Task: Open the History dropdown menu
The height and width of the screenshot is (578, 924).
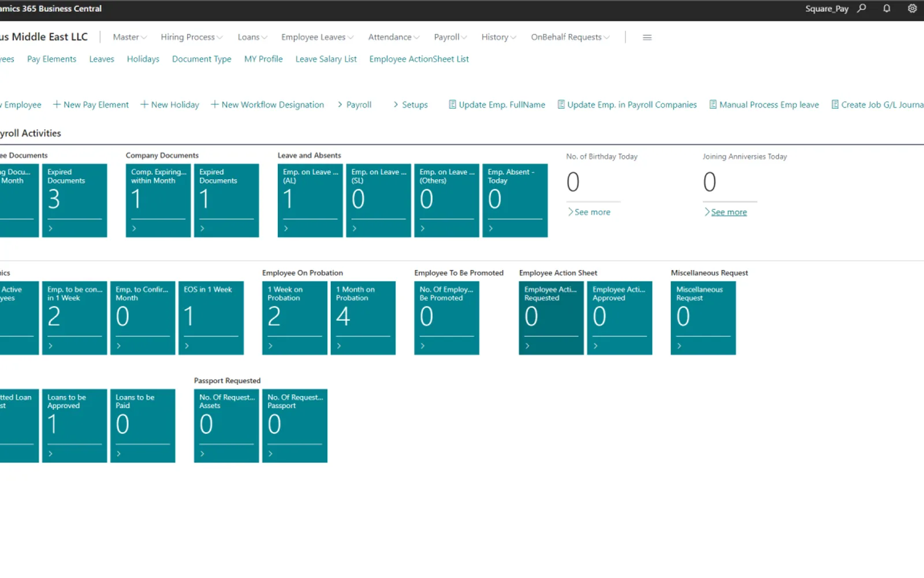Action: [499, 37]
